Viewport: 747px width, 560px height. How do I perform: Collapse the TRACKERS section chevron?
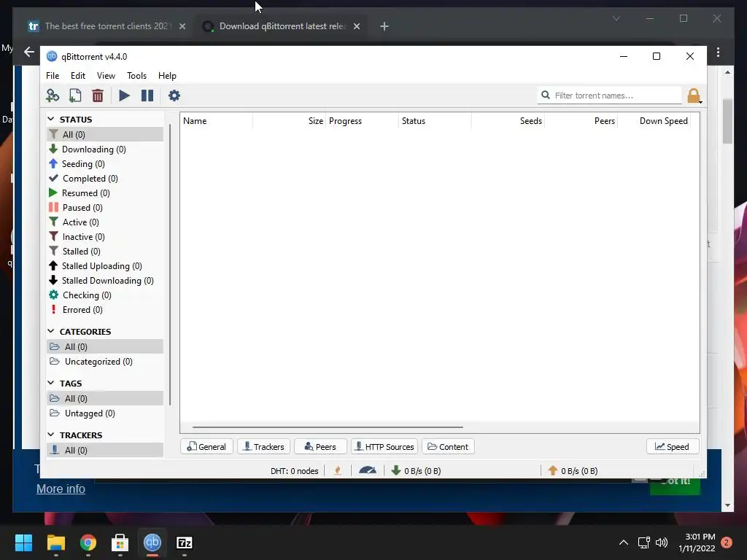(51, 435)
